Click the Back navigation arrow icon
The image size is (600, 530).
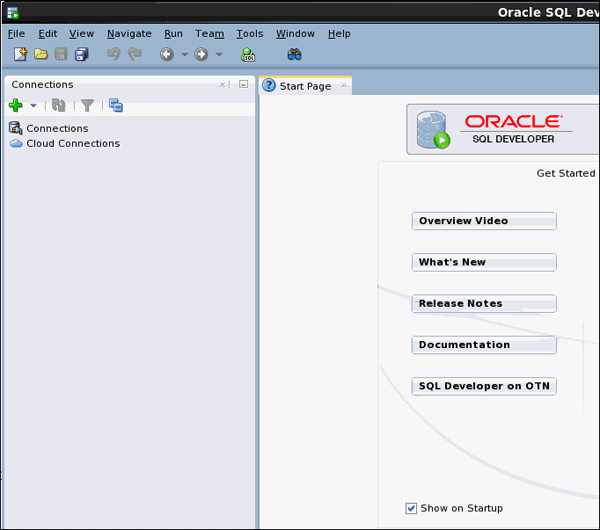(x=167, y=54)
